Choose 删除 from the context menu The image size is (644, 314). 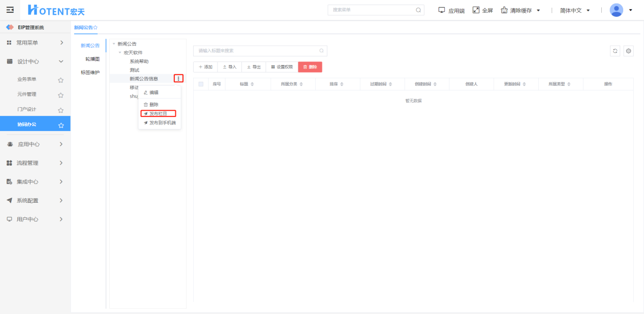tap(160, 104)
